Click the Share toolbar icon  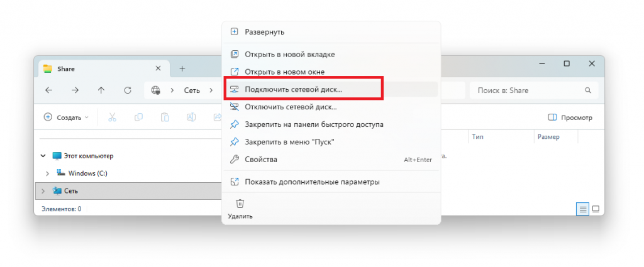(217, 117)
